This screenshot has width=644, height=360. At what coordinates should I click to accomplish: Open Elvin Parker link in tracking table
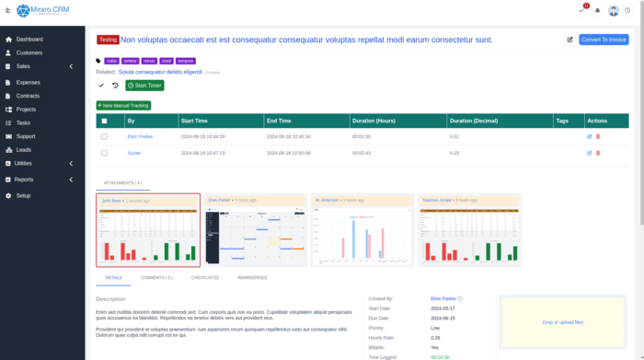(140, 136)
